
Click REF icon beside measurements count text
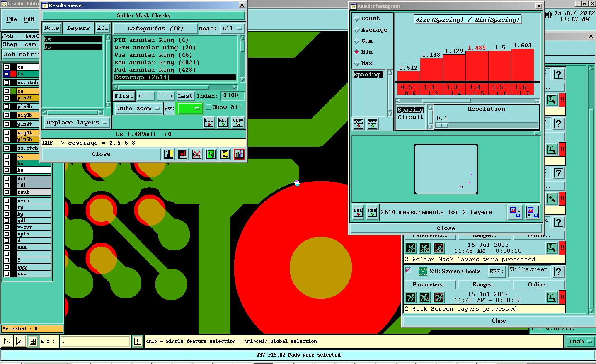click(x=372, y=212)
